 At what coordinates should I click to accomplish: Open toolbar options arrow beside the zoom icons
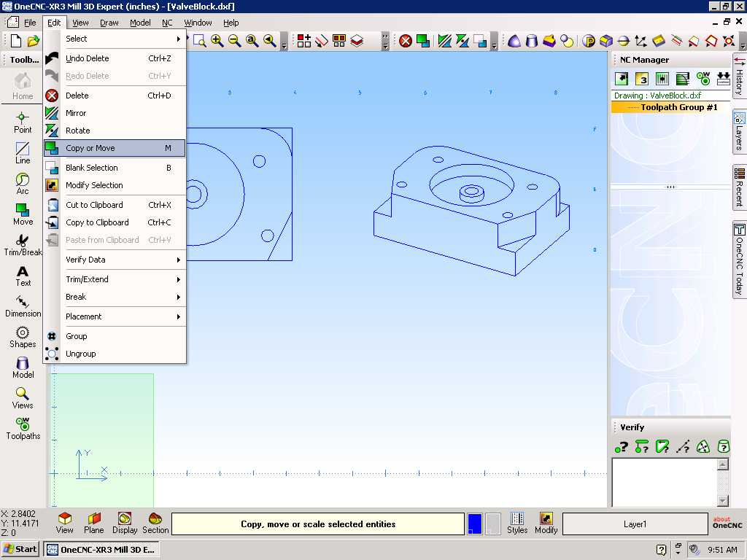click(284, 42)
